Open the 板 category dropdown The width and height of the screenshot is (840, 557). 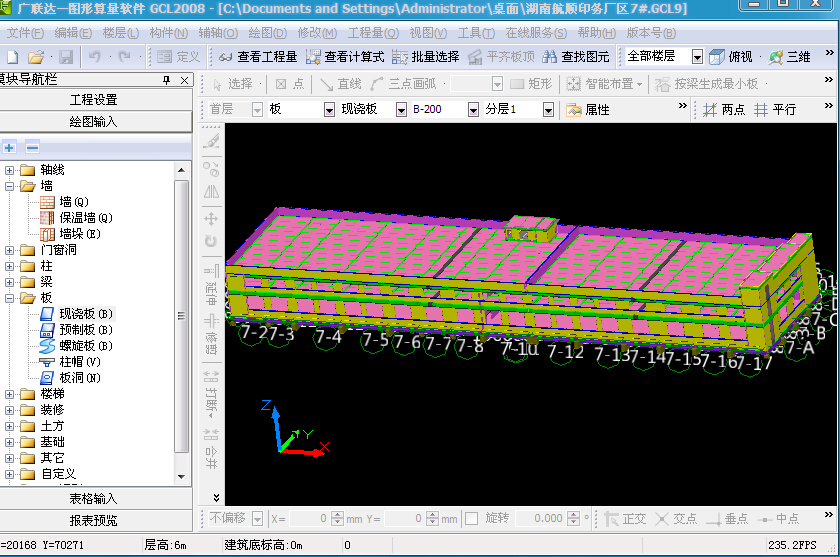point(329,110)
